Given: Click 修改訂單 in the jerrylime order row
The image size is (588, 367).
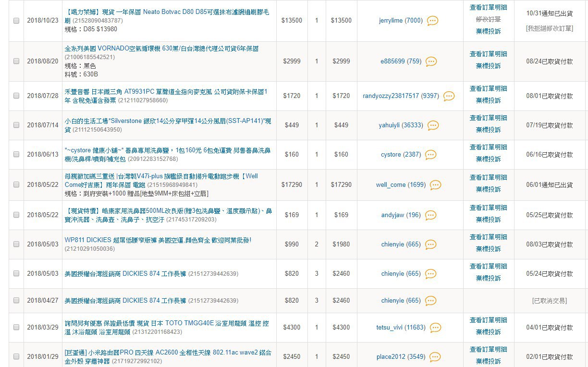Looking at the screenshot, I should 488,19.
